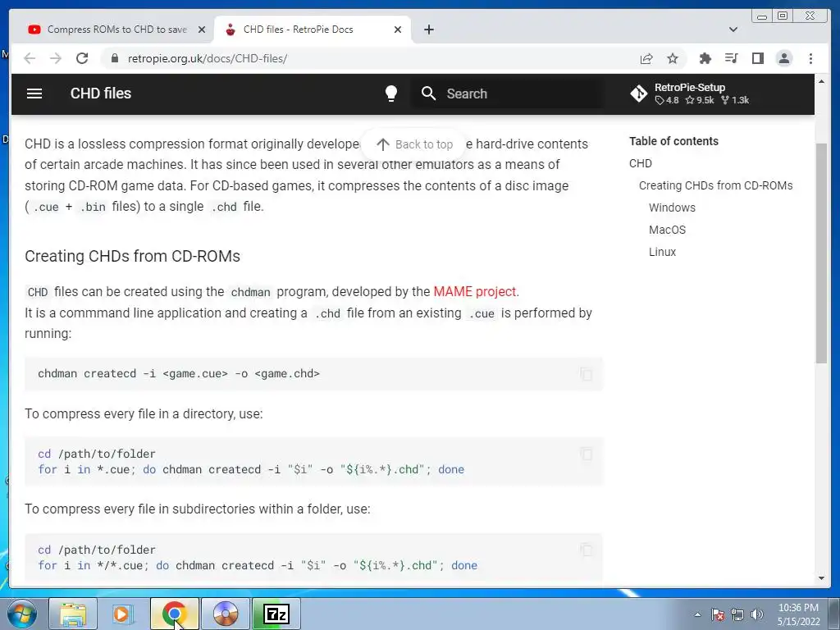Toggle light/dark mode with the lightbulb icon

tap(391, 94)
